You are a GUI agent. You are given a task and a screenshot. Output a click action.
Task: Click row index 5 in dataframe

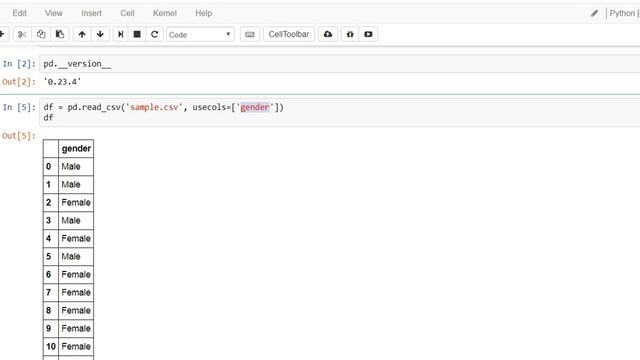click(51, 256)
